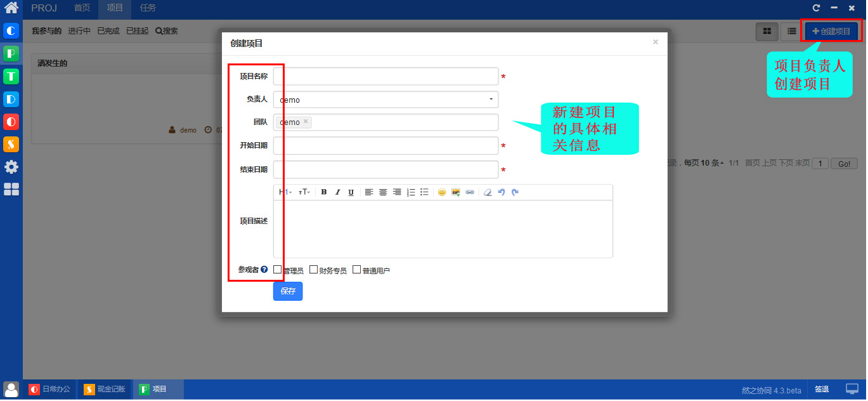Open the red daily office app icon

pos(11,122)
